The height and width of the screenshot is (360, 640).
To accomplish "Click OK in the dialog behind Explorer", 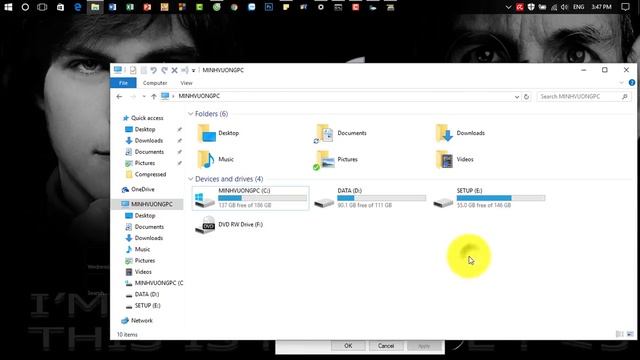I will click(x=348, y=346).
